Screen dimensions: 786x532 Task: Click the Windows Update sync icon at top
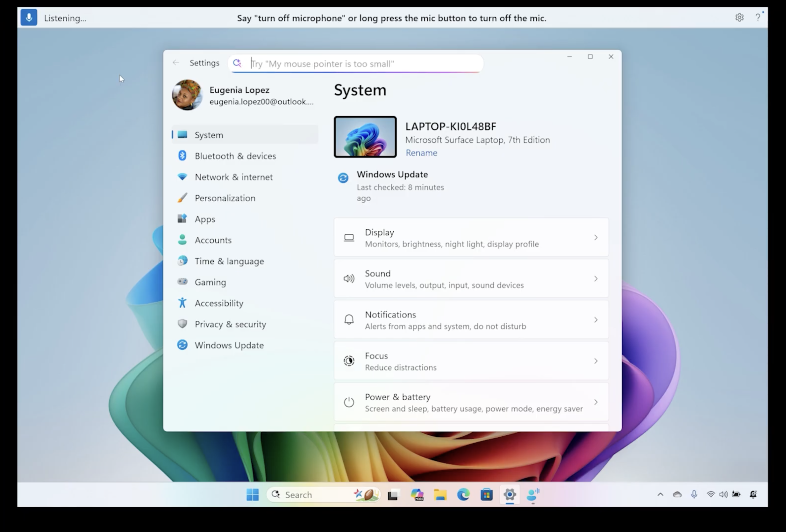[343, 178]
